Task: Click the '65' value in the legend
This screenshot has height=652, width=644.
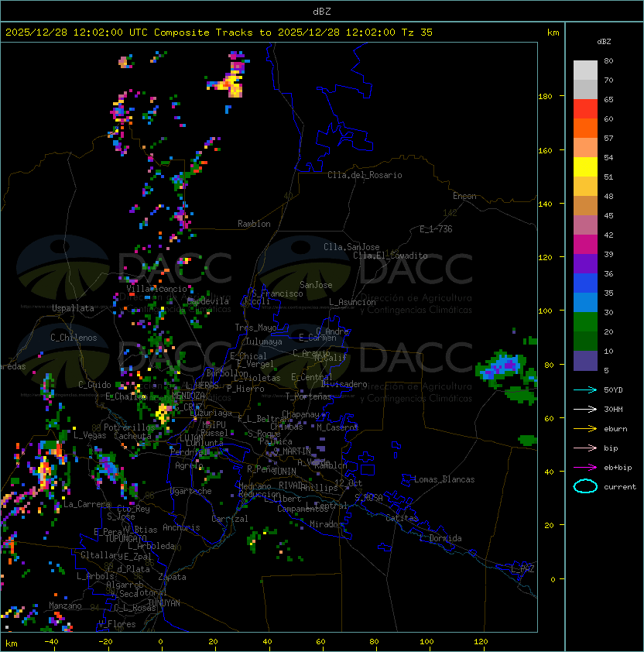Action: [x=608, y=100]
